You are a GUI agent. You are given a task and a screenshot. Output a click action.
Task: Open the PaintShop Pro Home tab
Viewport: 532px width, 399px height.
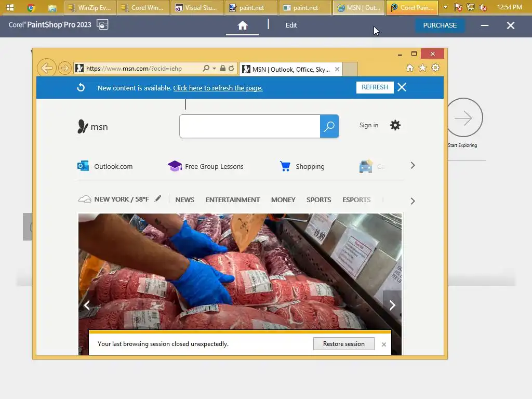(x=243, y=25)
